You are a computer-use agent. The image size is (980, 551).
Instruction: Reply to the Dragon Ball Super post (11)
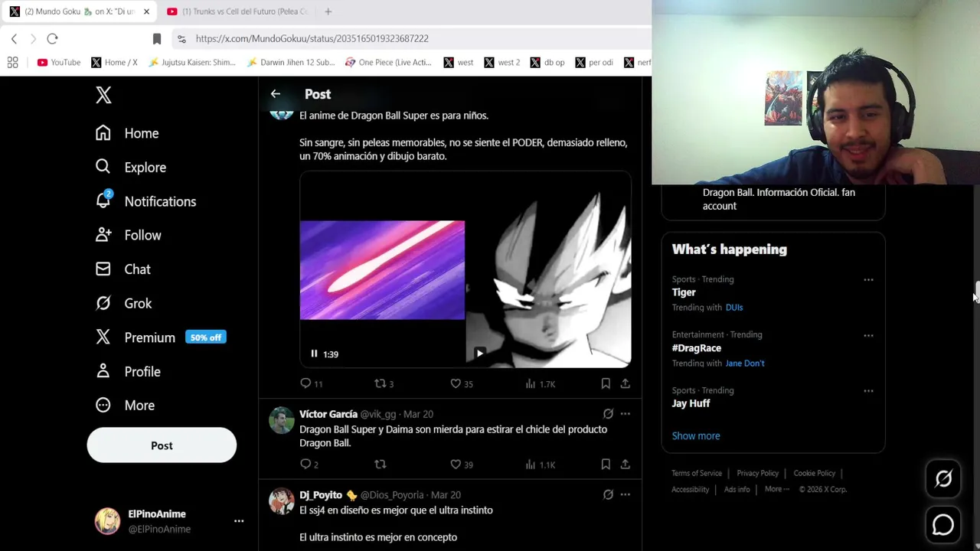tap(312, 383)
